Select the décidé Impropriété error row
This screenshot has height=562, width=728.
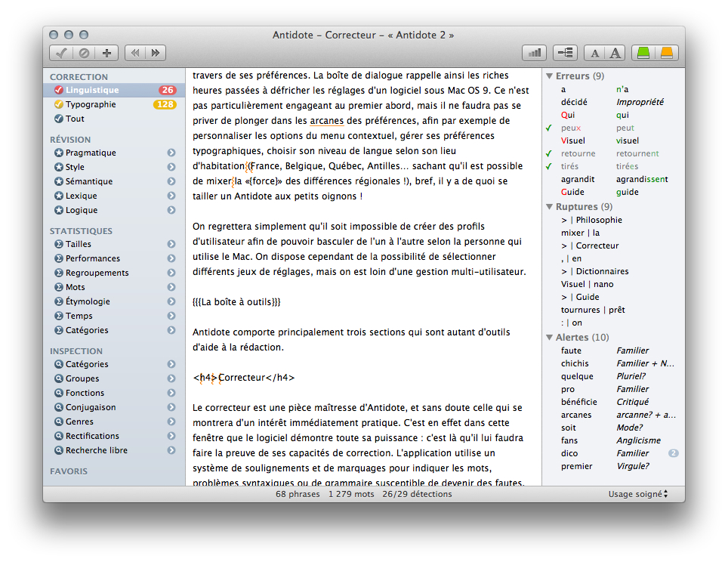(614, 102)
